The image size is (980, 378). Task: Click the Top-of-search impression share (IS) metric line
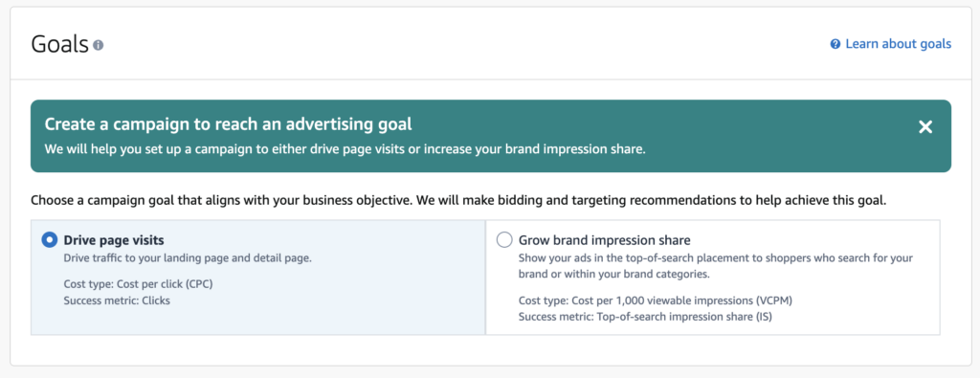click(x=645, y=317)
